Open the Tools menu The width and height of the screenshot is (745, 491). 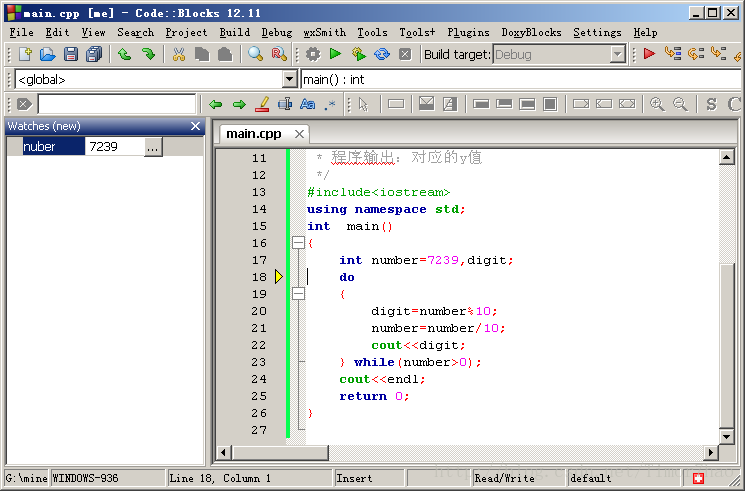pyautogui.click(x=372, y=32)
